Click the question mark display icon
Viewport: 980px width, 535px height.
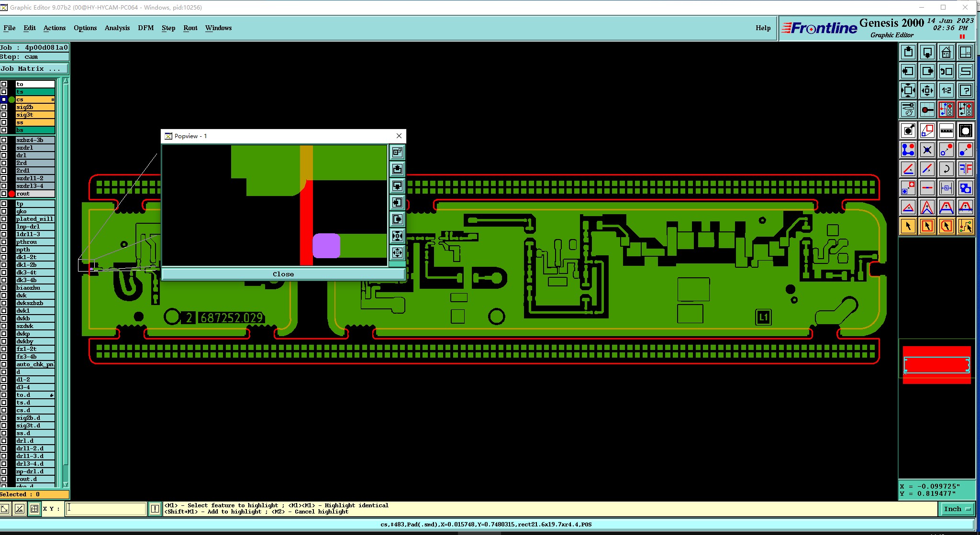pos(965,90)
